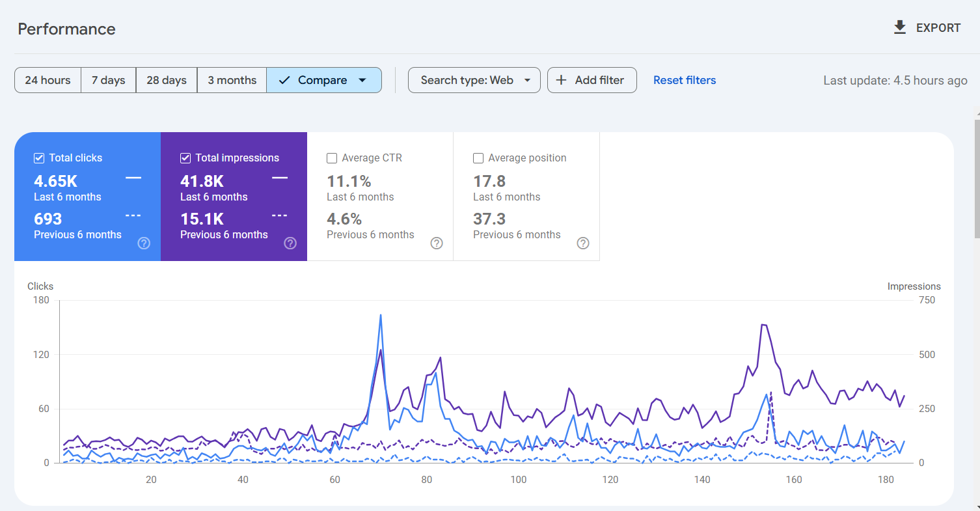Click the Impressions axis label on chart
The height and width of the screenshot is (511, 980).
point(914,286)
